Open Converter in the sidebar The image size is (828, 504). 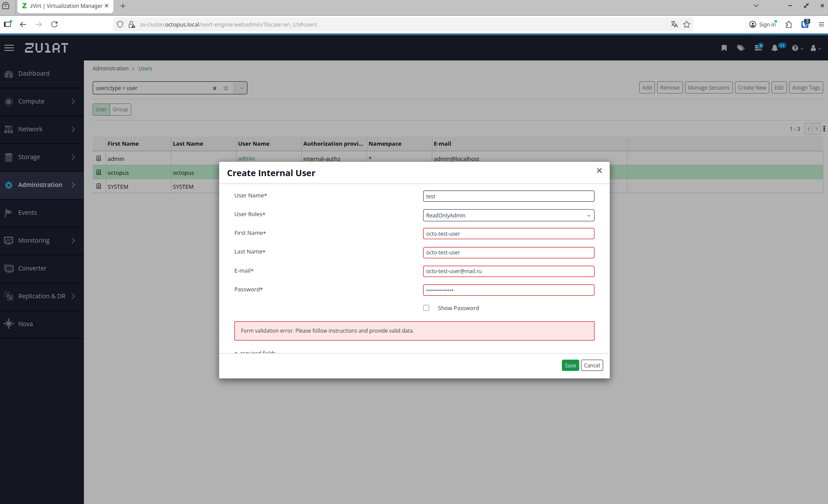(42, 268)
